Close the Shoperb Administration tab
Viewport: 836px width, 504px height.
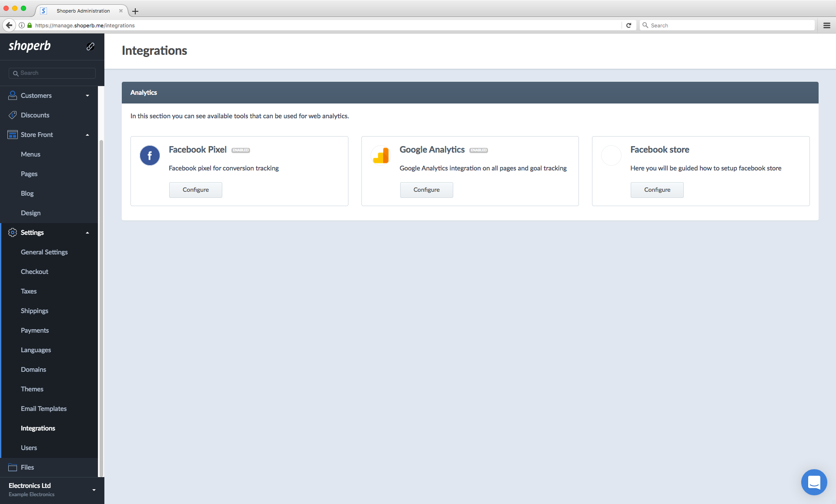(x=121, y=11)
